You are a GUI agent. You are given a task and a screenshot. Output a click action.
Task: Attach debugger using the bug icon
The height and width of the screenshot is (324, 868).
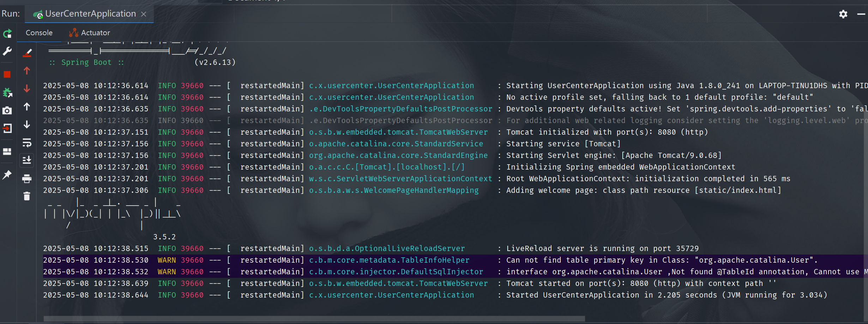[x=7, y=93]
